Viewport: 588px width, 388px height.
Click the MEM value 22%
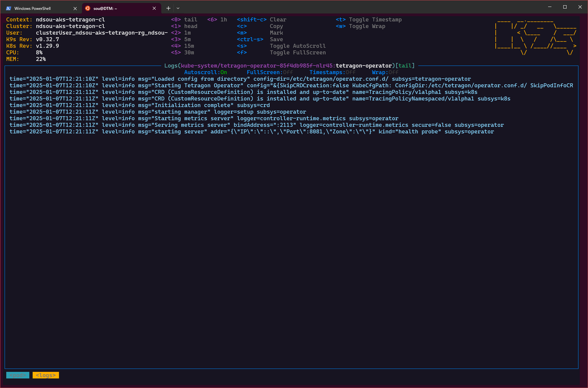(x=41, y=59)
